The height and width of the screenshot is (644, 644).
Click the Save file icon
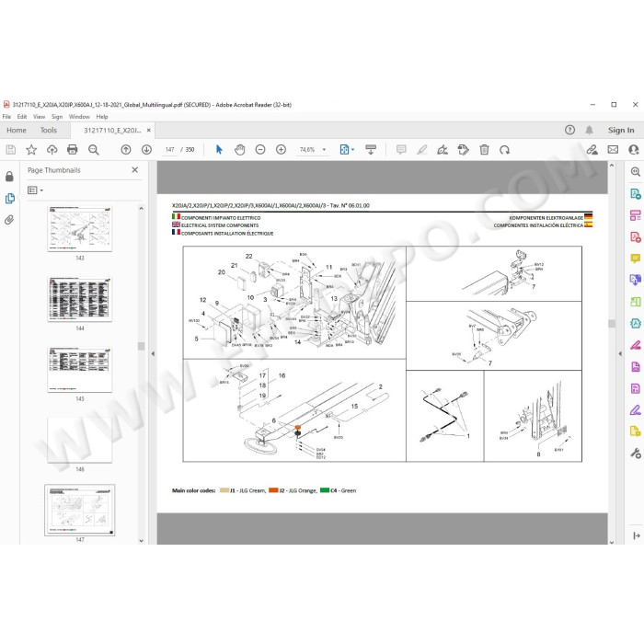coord(11,150)
